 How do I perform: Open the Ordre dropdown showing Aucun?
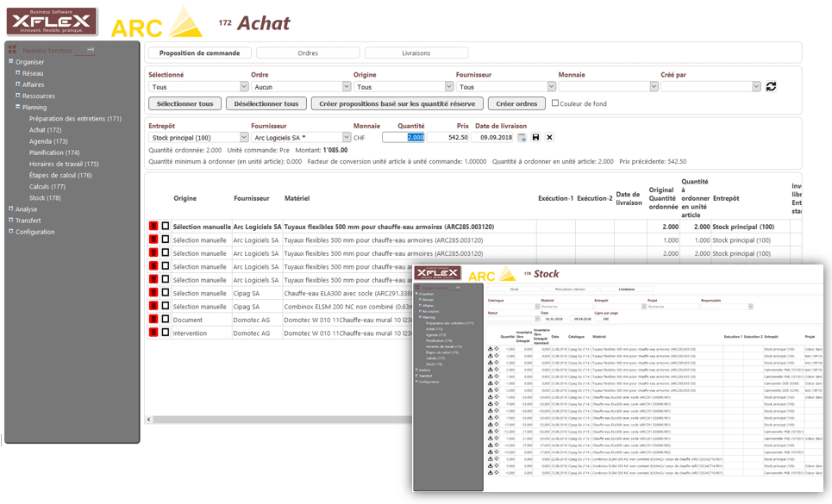301,87
